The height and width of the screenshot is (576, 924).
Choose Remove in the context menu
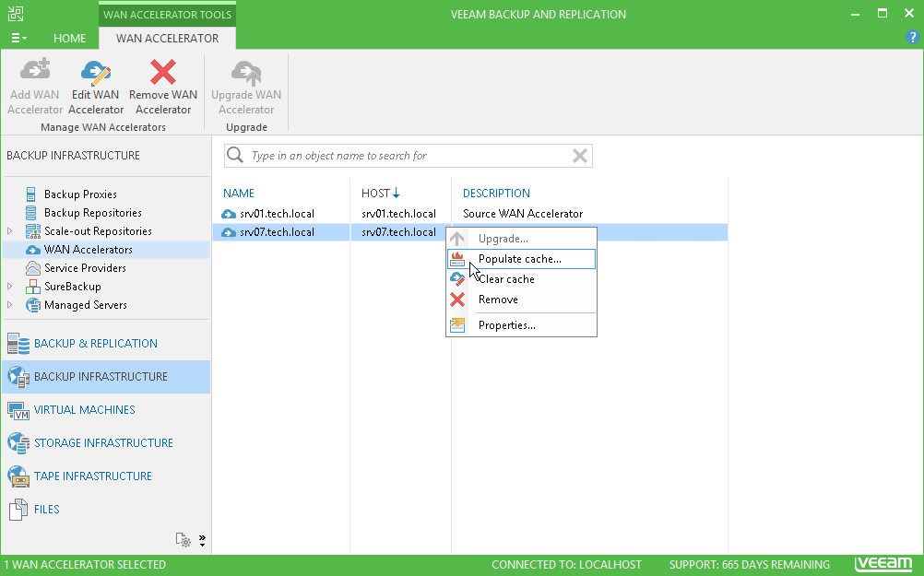pos(521,300)
